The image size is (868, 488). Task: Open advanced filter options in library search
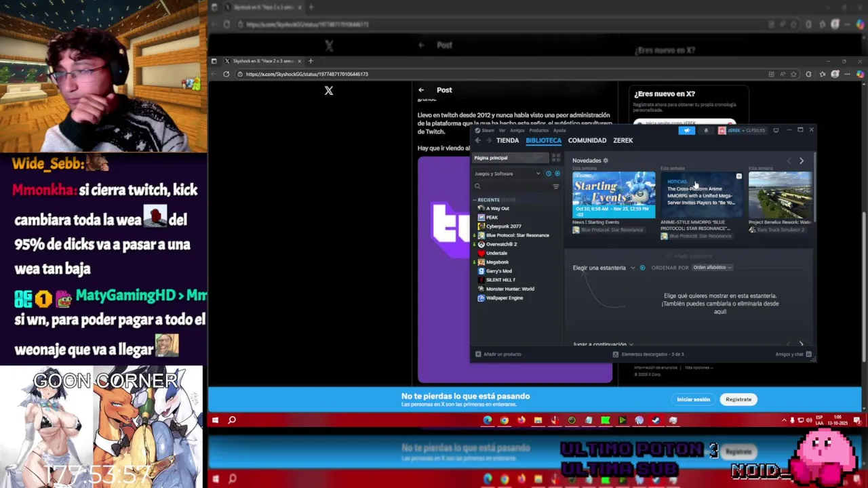tap(555, 186)
